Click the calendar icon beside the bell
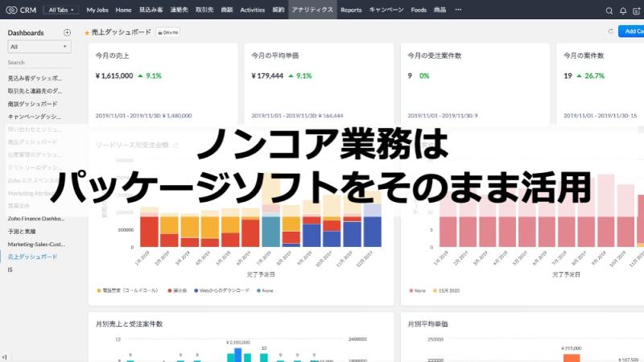This screenshot has height=362, width=644. [637, 10]
